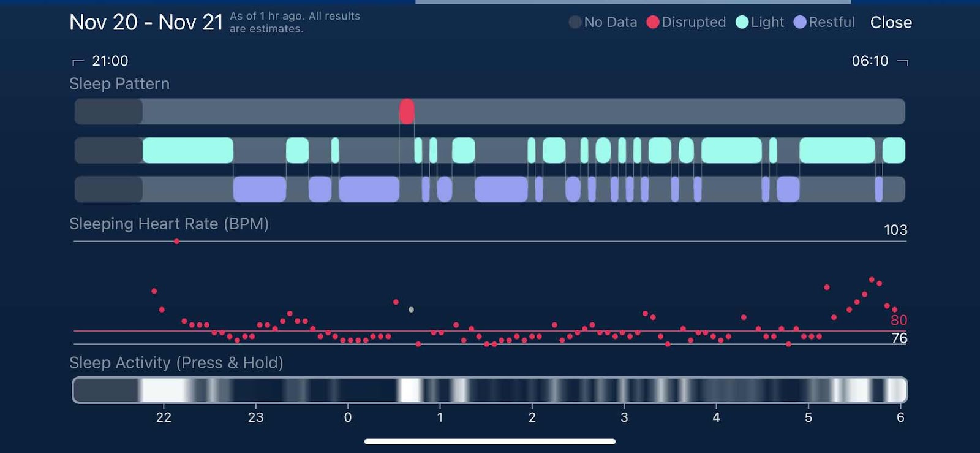Tap the gray heart rate data point

[x=411, y=310]
